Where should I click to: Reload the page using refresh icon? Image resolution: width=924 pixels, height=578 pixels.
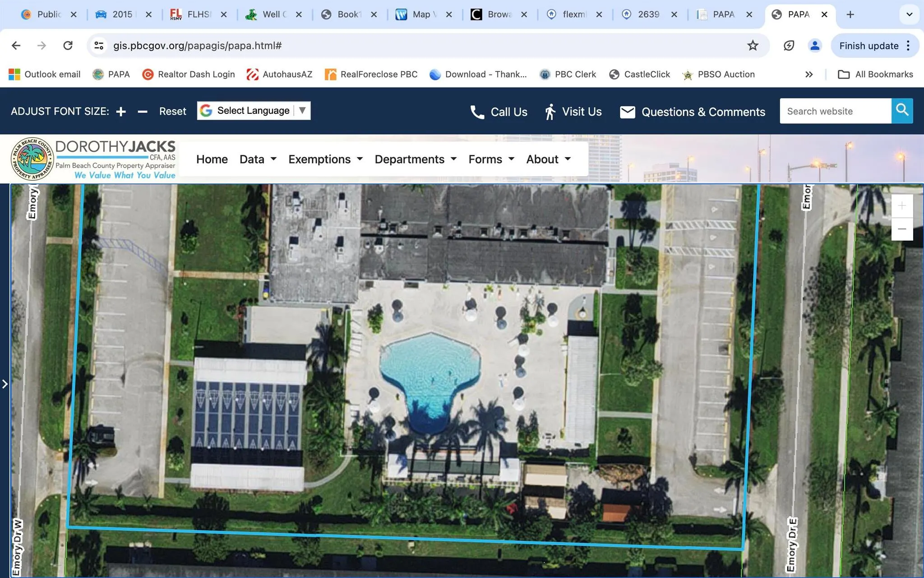coord(68,46)
